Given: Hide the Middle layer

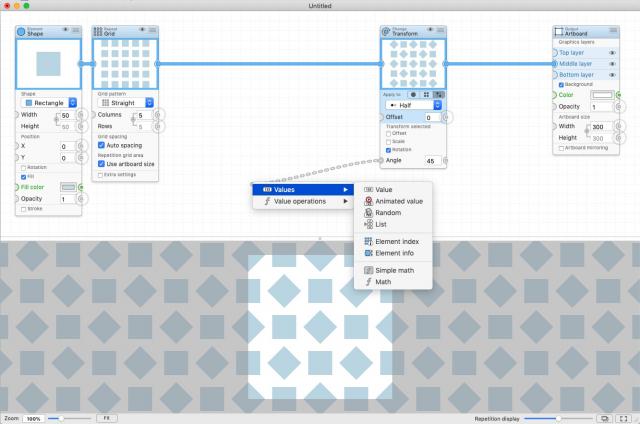Looking at the screenshot, I should click(x=612, y=64).
